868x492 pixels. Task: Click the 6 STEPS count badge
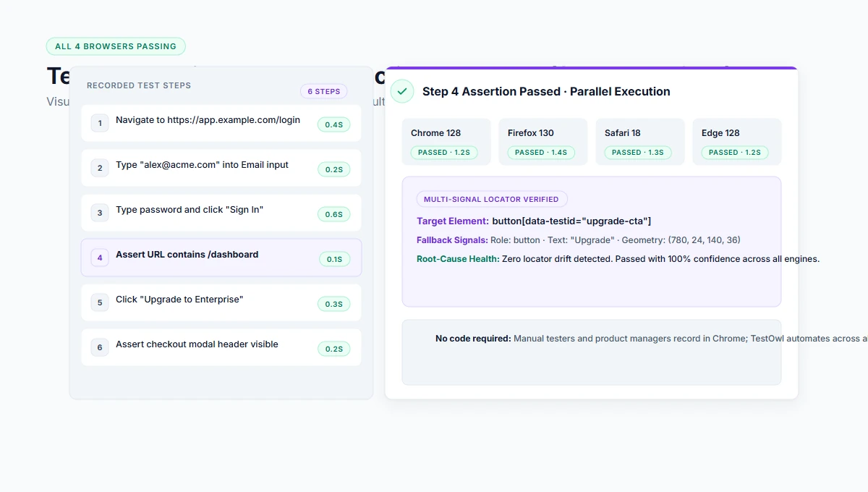[x=324, y=92]
